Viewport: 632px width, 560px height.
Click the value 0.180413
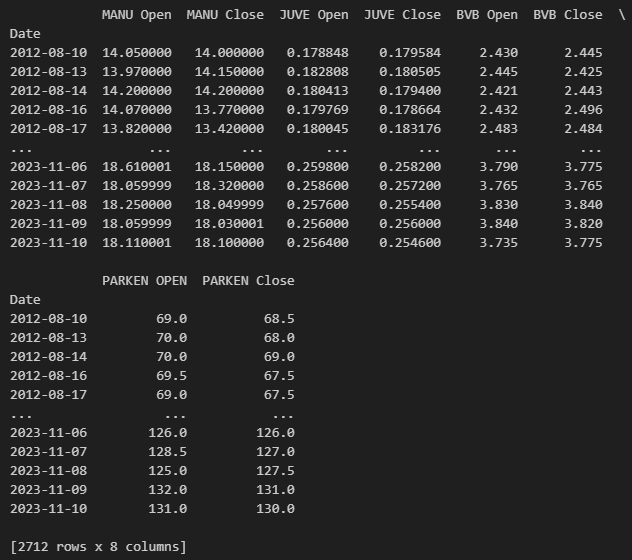coord(318,91)
